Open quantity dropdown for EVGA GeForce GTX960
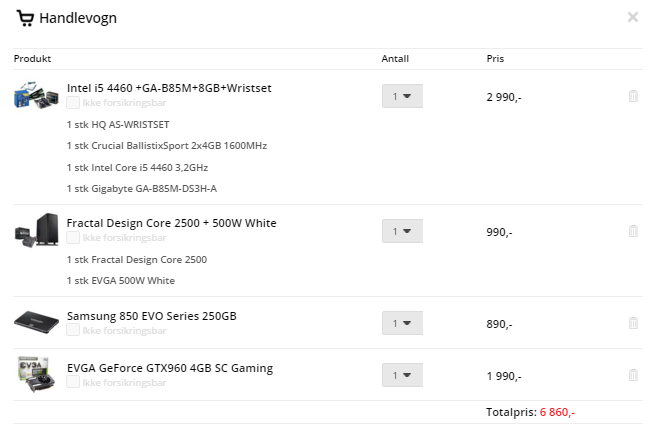The width and height of the screenshot is (654, 440). click(402, 375)
